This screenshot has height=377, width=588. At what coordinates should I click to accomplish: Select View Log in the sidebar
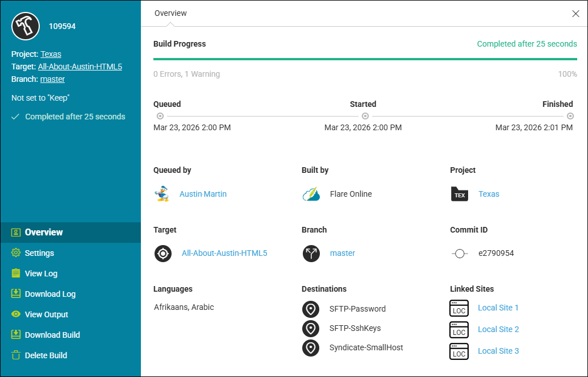click(41, 274)
